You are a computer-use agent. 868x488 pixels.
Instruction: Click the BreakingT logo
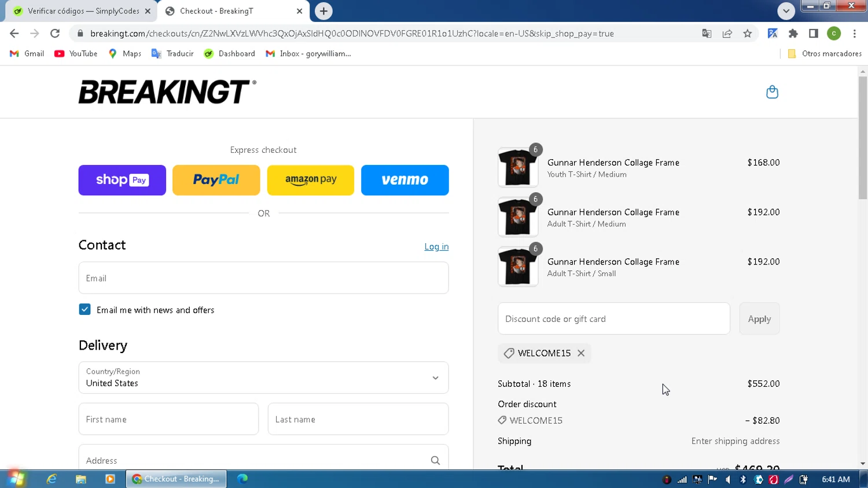click(x=167, y=92)
